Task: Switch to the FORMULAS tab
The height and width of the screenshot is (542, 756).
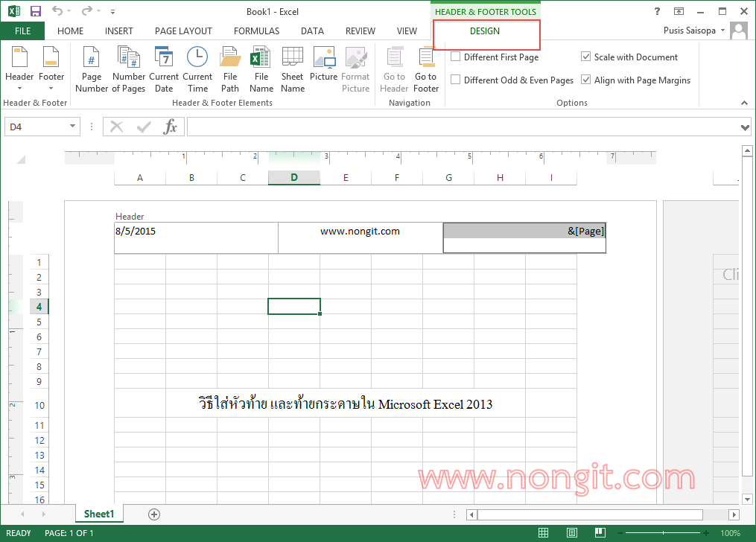Action: pyautogui.click(x=256, y=31)
